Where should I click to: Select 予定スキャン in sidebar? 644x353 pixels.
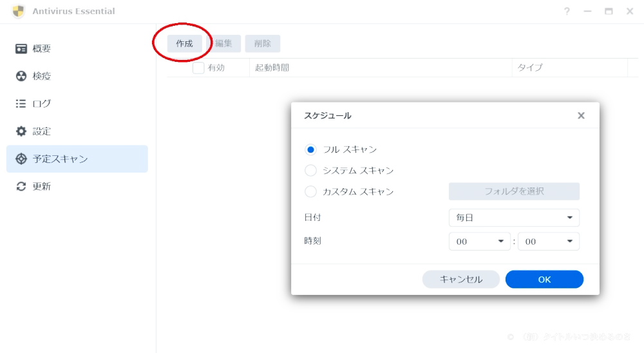tap(77, 158)
